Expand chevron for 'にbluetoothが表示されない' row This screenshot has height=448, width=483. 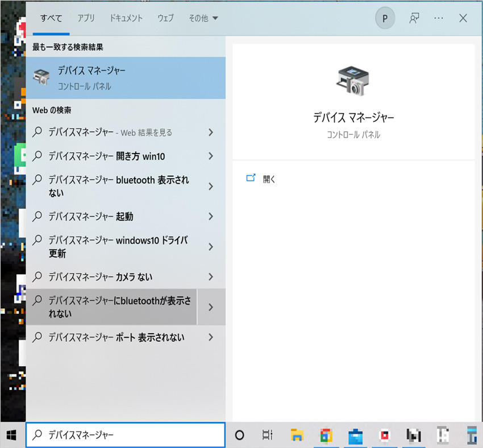pos(211,307)
